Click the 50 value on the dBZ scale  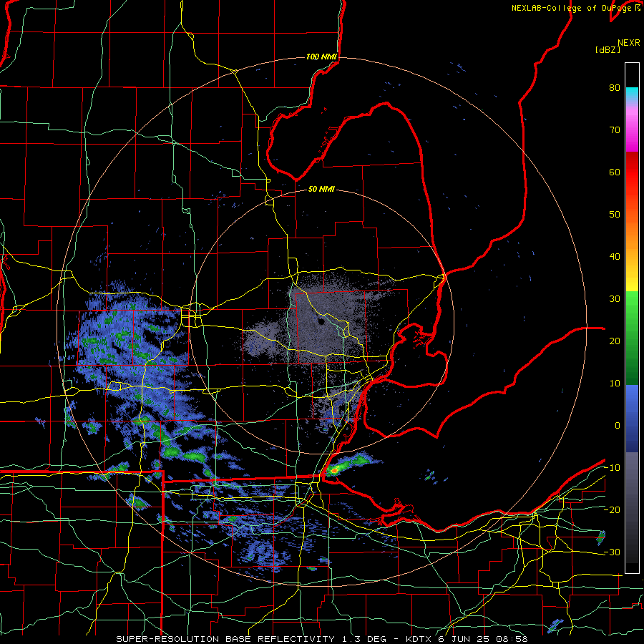pyautogui.click(x=615, y=215)
